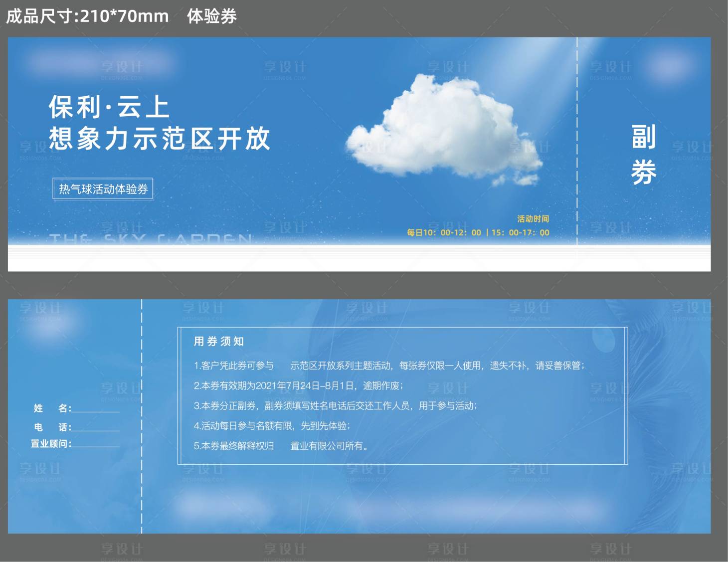
Task: Click the faded 'THE SKY GARDEN' text
Action: tap(151, 239)
